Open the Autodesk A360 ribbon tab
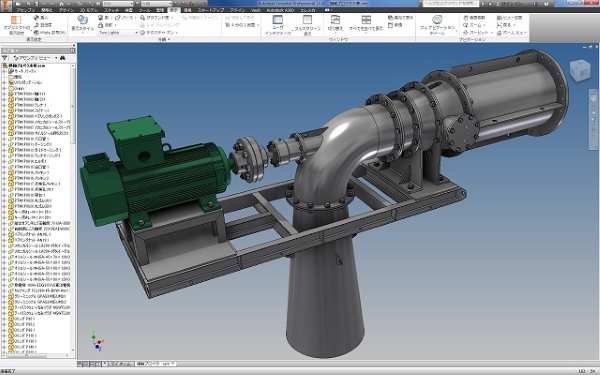600x375 pixels. 280,10
